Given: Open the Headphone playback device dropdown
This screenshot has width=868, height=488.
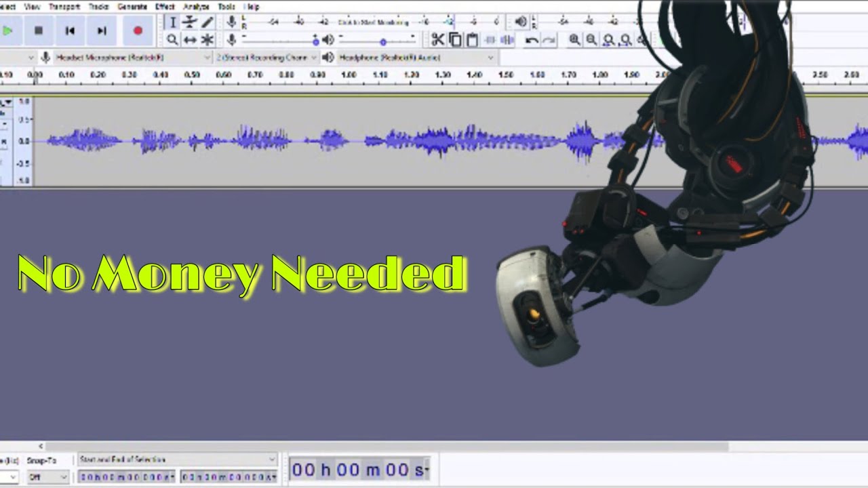Looking at the screenshot, I should [416, 58].
